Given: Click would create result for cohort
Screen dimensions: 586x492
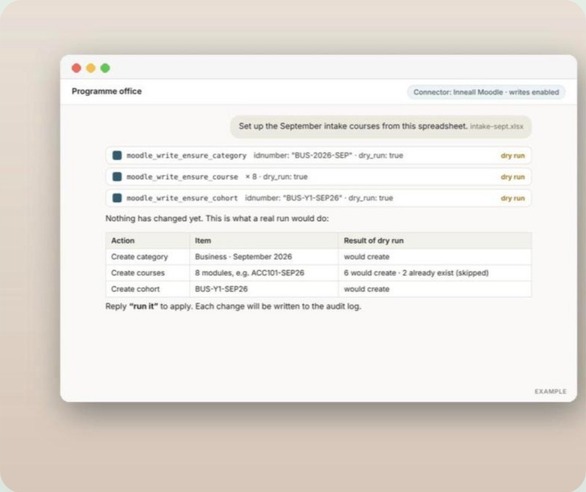Looking at the screenshot, I should point(435,289).
